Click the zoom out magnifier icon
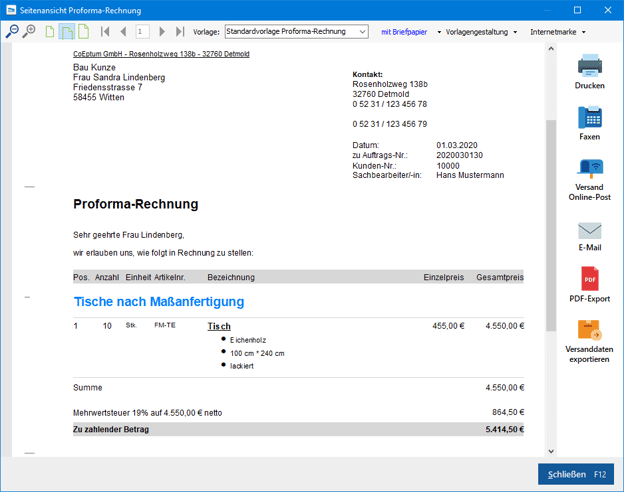Image resolution: width=624 pixels, height=492 pixels. point(12,32)
